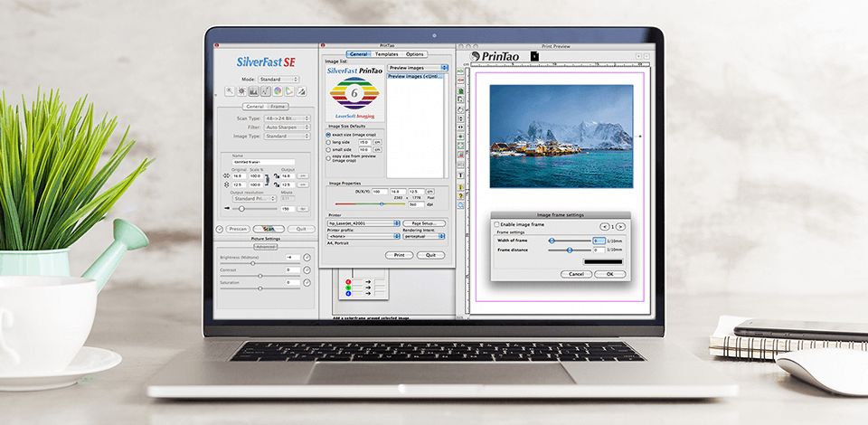Image resolution: width=868 pixels, height=425 pixels.
Task: Click the last SilverFast toolbar icon with pipette
Action: point(302,91)
